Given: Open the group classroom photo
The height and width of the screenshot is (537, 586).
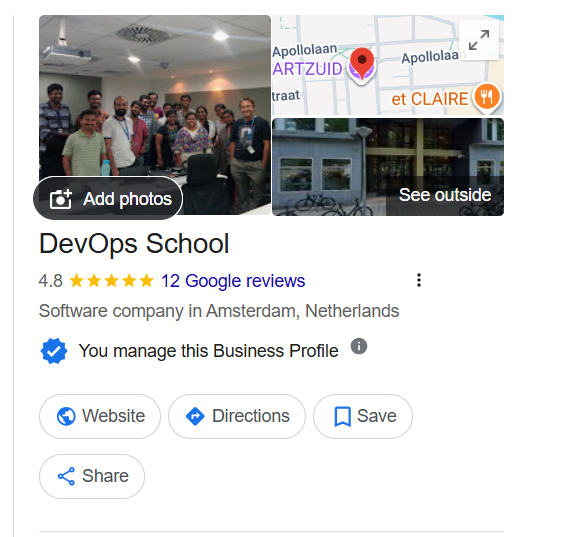Looking at the screenshot, I should click(x=155, y=97).
